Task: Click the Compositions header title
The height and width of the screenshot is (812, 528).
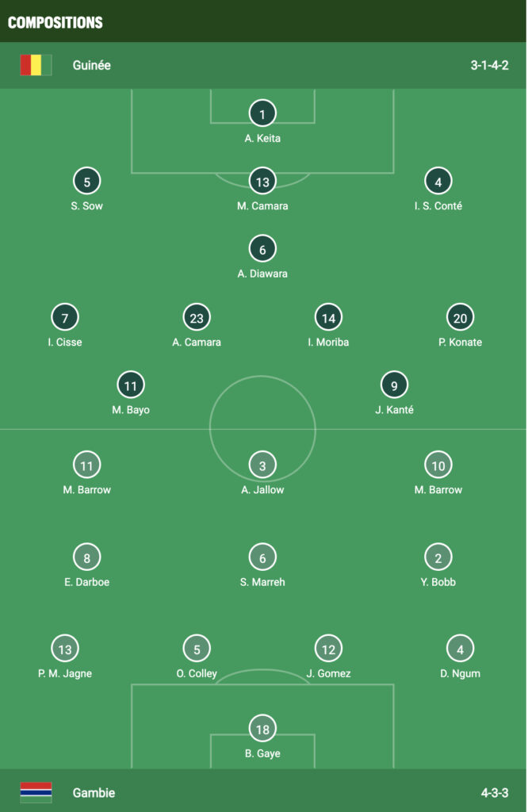Action: point(55,22)
